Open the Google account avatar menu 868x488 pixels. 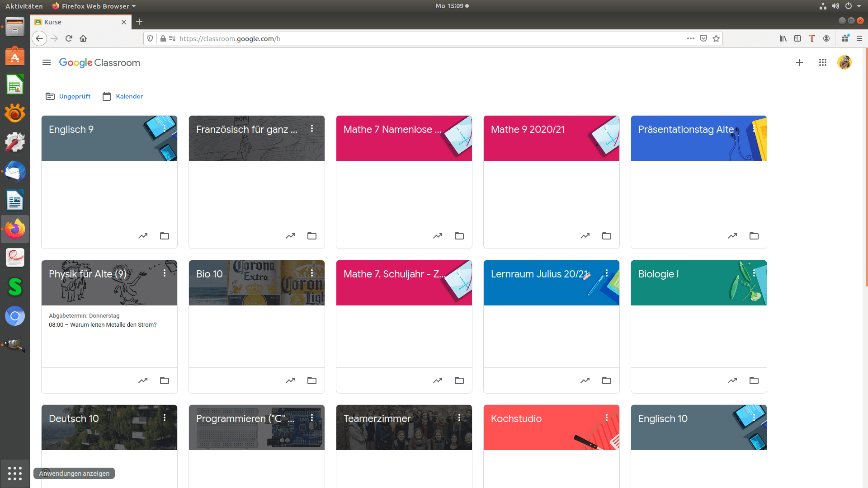pyautogui.click(x=844, y=62)
